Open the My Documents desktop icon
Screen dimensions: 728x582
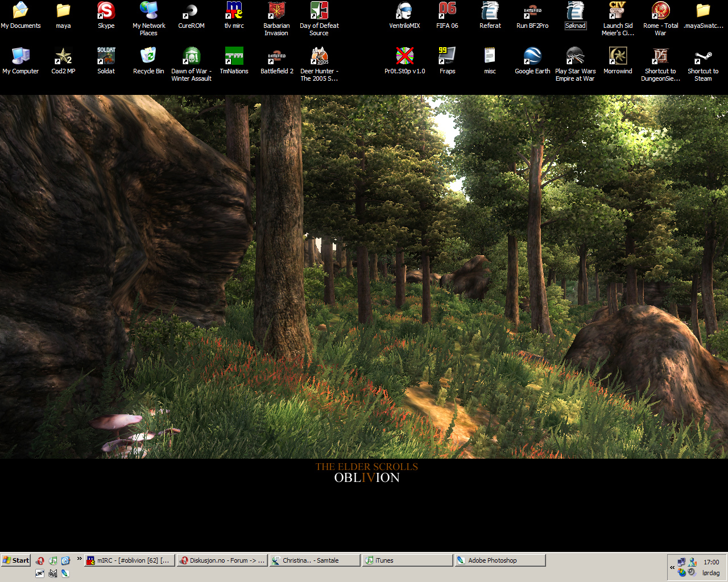[x=20, y=15]
